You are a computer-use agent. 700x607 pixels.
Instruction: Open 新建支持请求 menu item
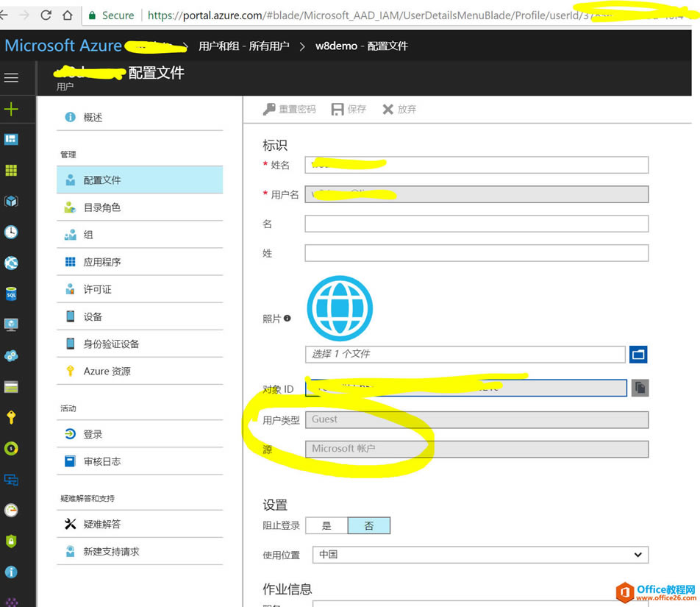tap(140, 552)
